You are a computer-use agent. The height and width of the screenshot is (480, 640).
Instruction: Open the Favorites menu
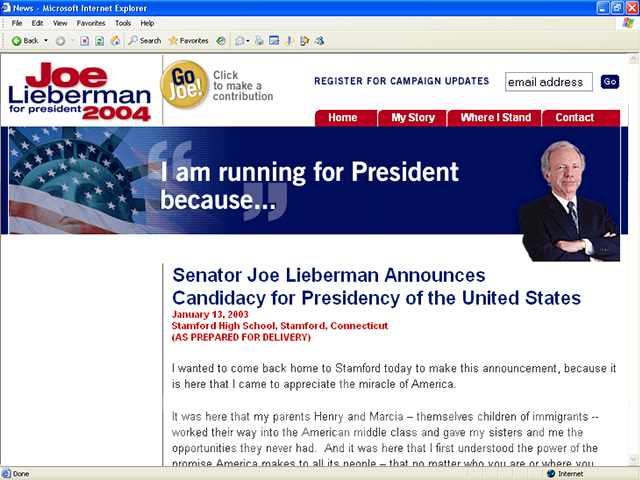91,23
